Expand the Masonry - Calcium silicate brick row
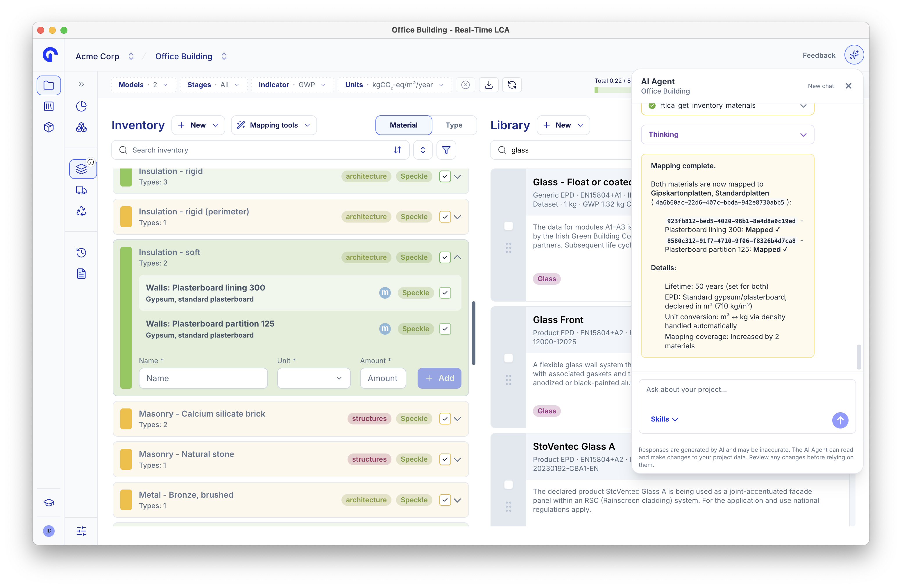 click(x=457, y=419)
